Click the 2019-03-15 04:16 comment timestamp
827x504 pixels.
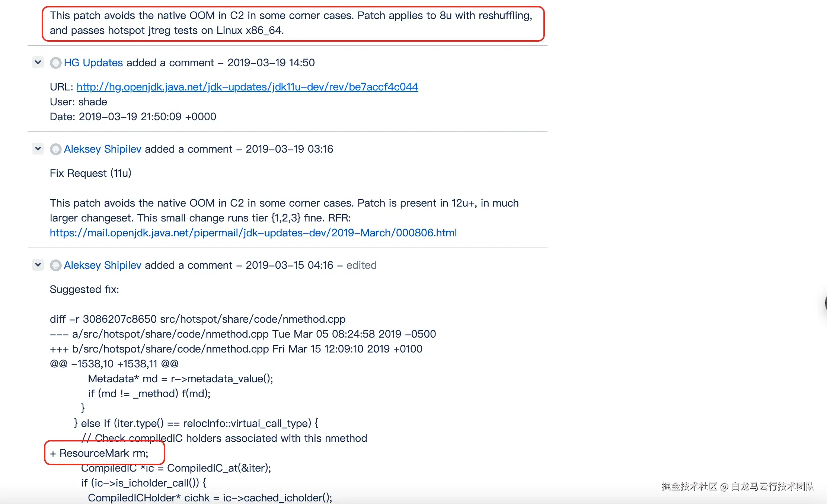point(289,265)
